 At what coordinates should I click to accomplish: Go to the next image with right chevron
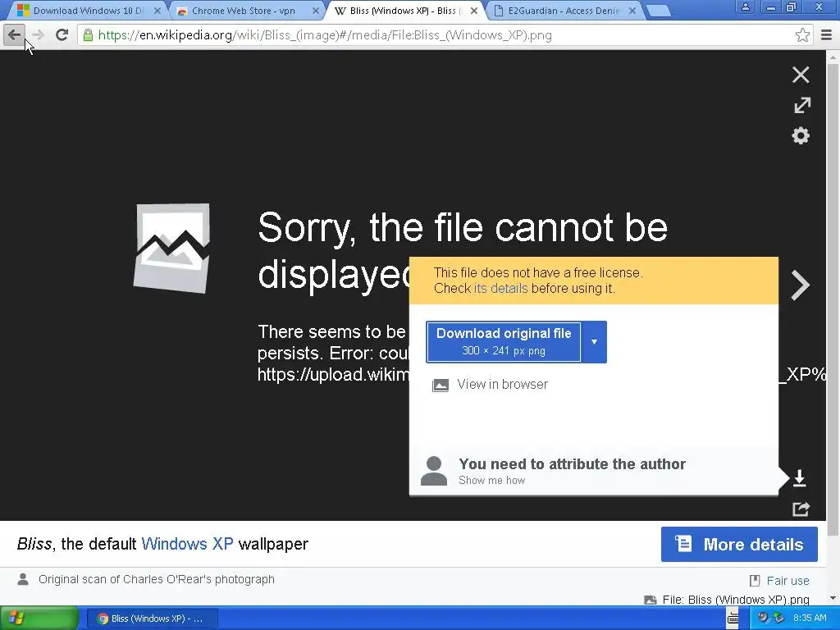(801, 285)
